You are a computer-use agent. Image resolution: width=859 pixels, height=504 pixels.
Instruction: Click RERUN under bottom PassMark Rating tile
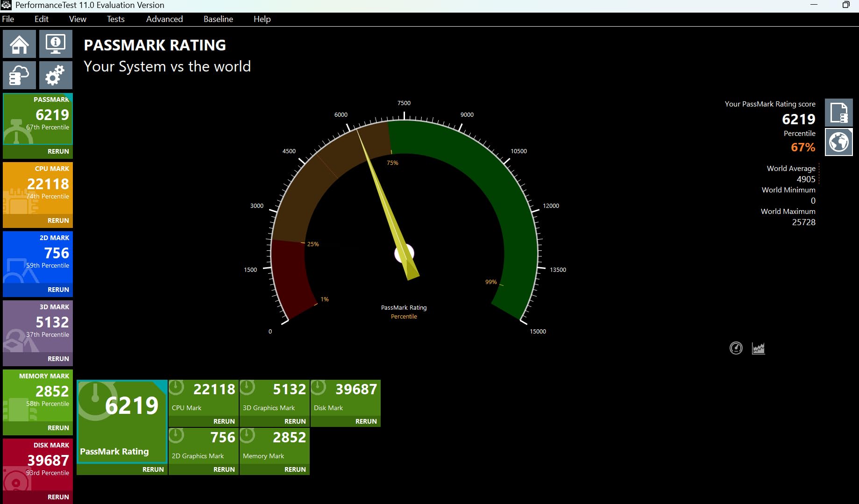(x=122, y=469)
